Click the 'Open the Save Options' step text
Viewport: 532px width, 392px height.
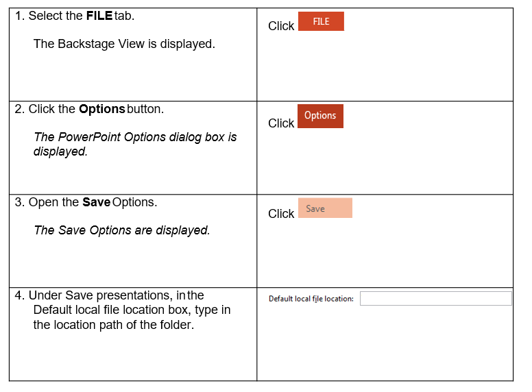click(86, 202)
